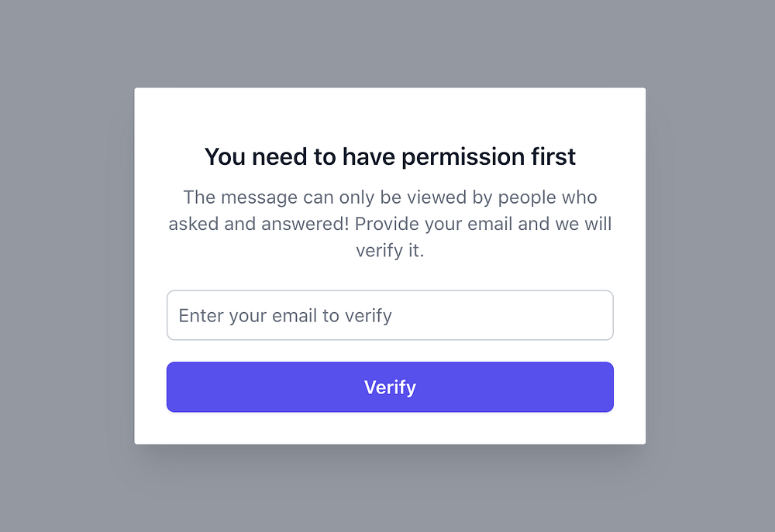Click the description paragraph under the heading
This screenshot has height=532, width=775.
click(x=390, y=224)
